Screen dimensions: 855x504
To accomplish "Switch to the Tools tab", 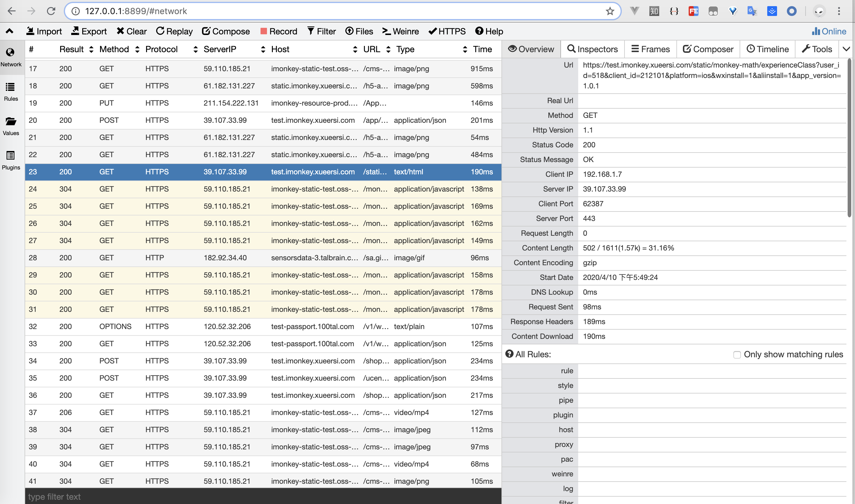I will click(x=817, y=49).
